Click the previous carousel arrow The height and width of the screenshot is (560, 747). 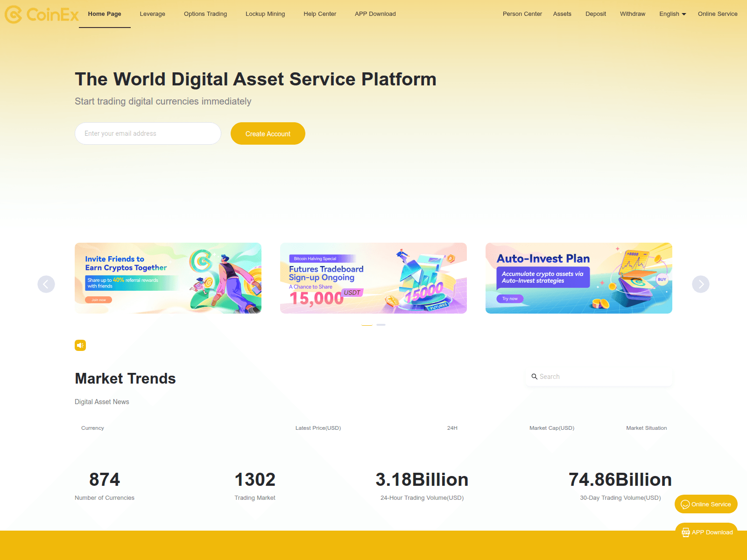(x=46, y=284)
